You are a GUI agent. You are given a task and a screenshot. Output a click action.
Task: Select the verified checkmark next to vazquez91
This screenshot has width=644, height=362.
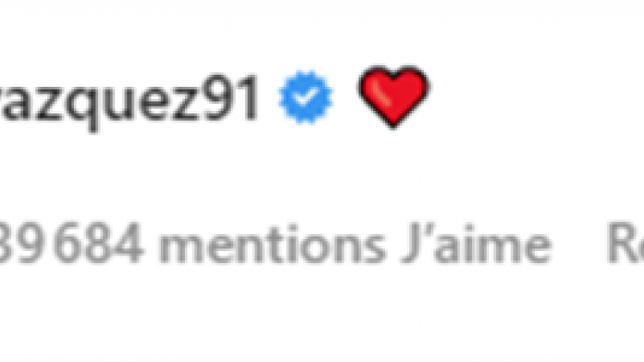click(x=305, y=97)
